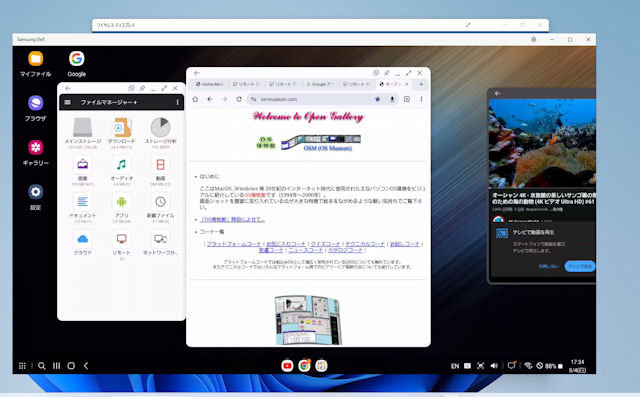Go back in the YouTube window

(498, 93)
